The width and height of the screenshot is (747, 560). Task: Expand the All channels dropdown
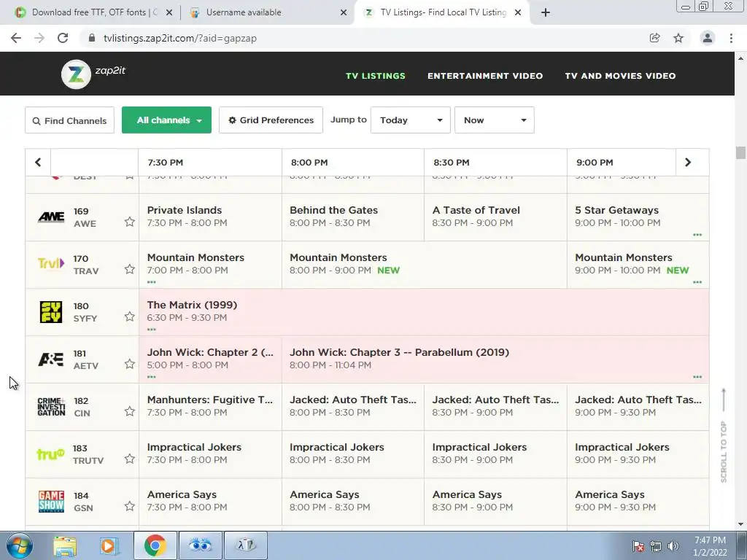tap(167, 120)
